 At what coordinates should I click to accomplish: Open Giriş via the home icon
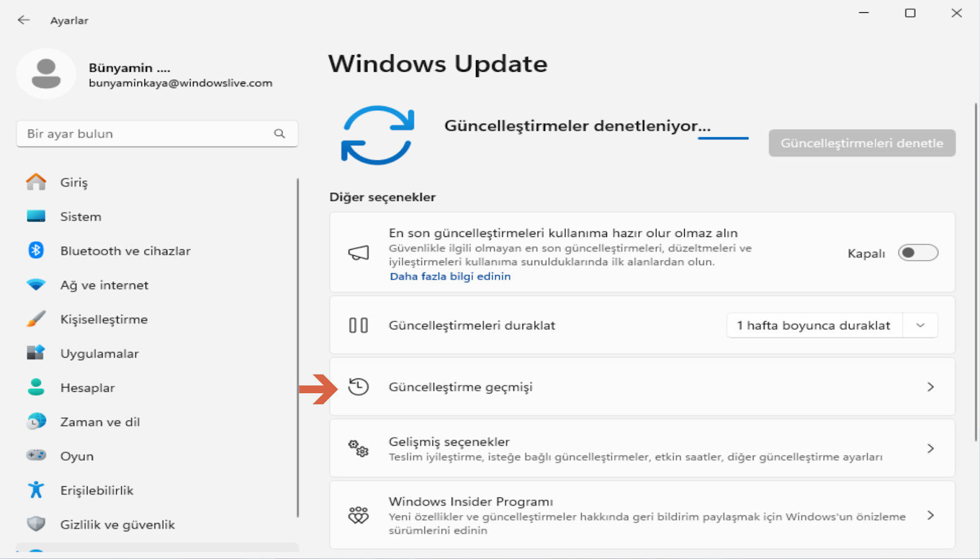pos(36,182)
